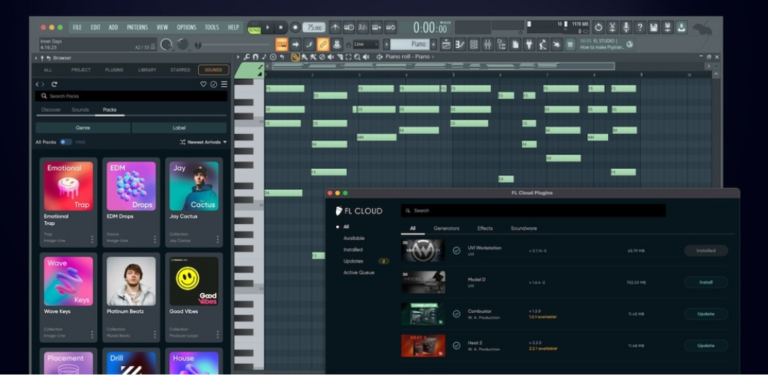Open the HELP menu
The height and width of the screenshot is (375, 768).
[233, 27]
